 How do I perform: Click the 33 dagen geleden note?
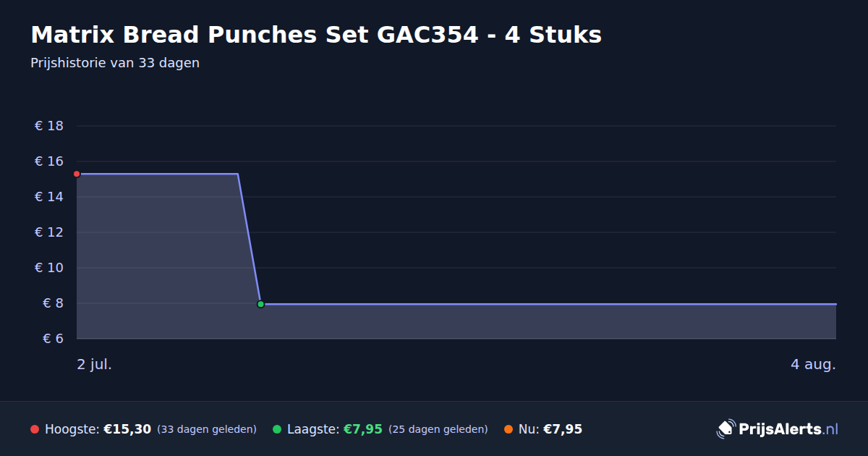207,429
